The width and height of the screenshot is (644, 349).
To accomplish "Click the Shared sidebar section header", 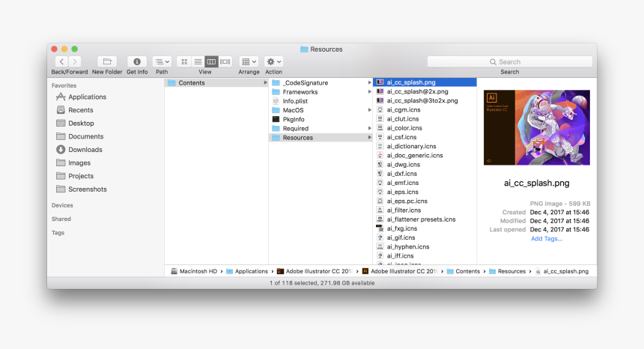I will click(61, 219).
